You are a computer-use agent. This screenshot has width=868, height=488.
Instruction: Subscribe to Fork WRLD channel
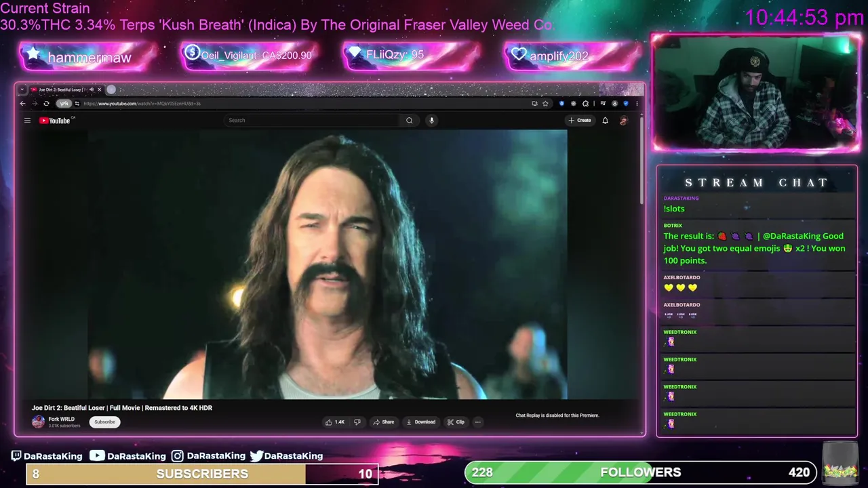click(x=104, y=422)
